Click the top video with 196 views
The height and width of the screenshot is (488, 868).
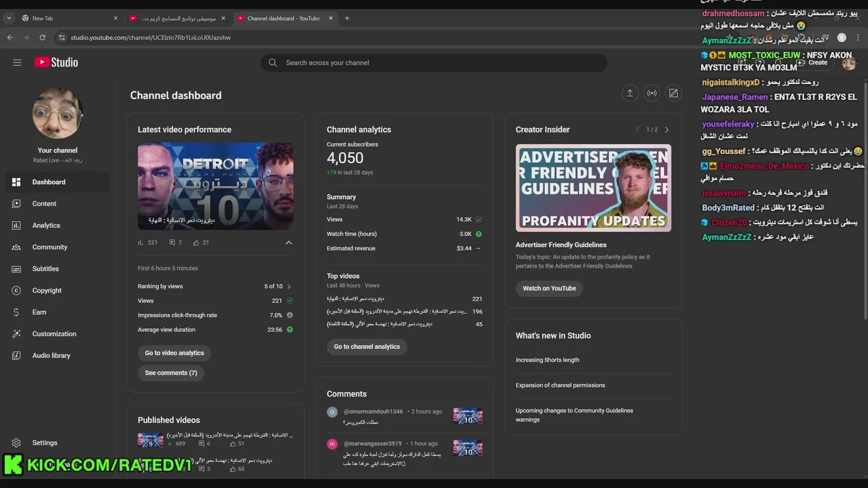[x=404, y=311]
